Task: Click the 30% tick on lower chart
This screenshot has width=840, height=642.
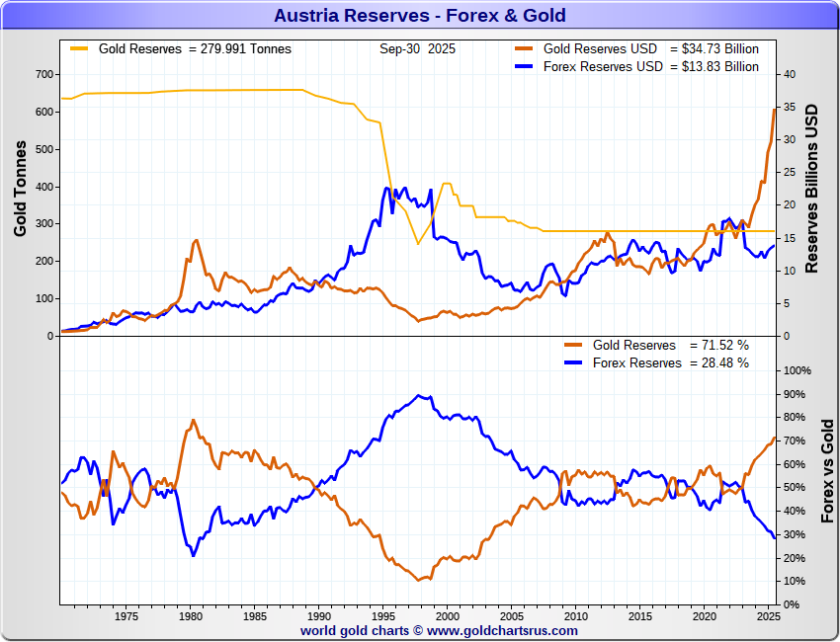Action: 794,534
